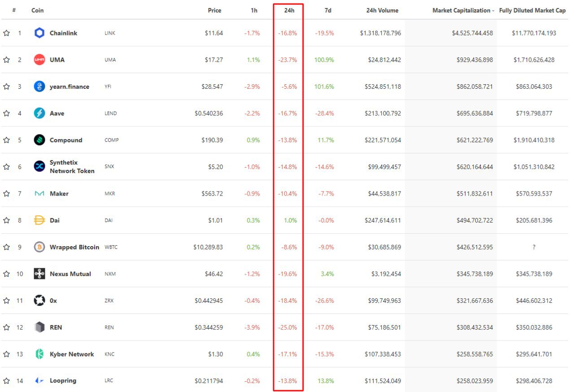Click the Kyber Network logo icon
The height and width of the screenshot is (392, 574).
coord(39,354)
